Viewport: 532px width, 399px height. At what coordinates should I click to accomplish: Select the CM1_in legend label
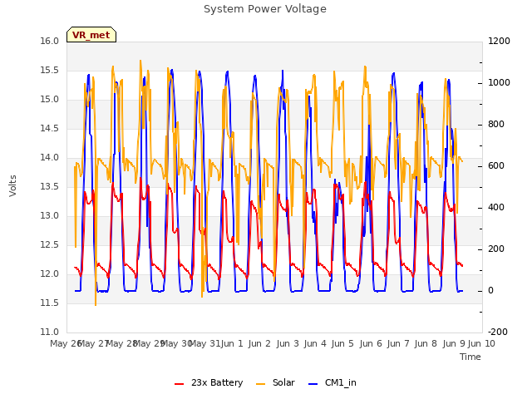coord(340,382)
